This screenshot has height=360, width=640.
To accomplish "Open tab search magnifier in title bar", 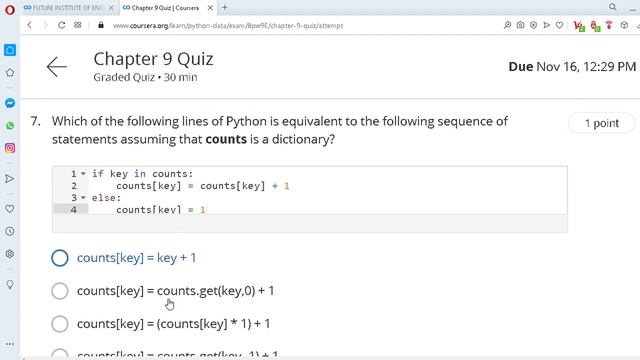I will point(613,7).
